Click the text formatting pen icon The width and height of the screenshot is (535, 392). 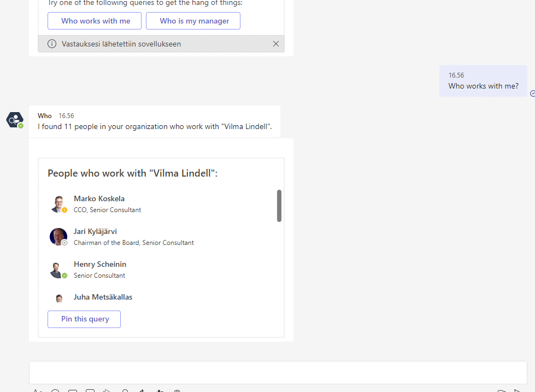pyautogui.click(x=37, y=391)
